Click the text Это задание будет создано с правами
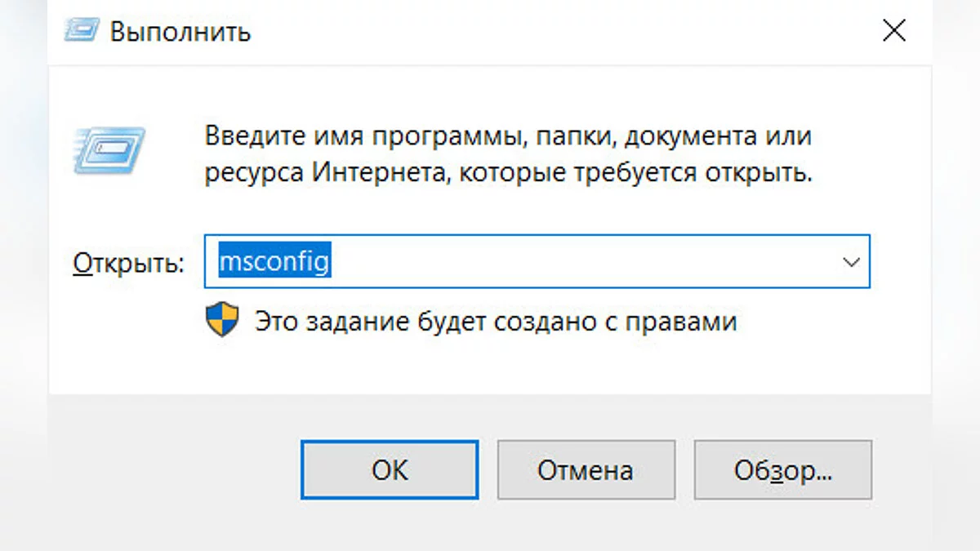The height and width of the screenshot is (551, 980). pyautogui.click(x=496, y=321)
